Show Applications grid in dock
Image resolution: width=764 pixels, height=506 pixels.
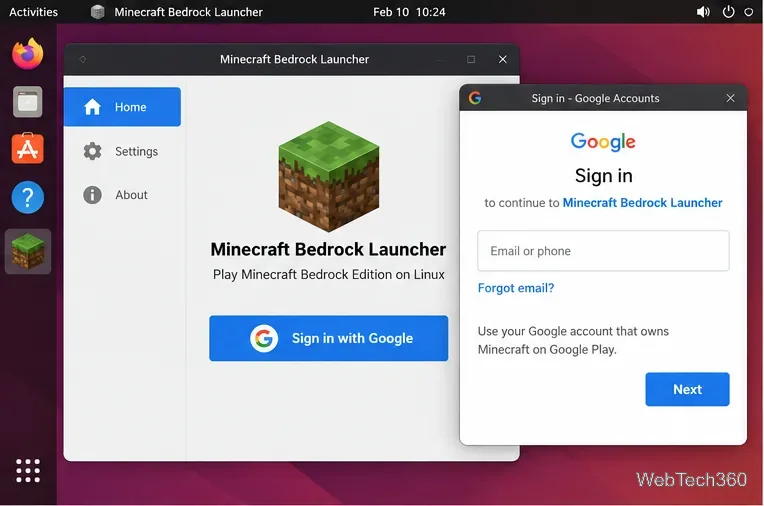(28, 470)
